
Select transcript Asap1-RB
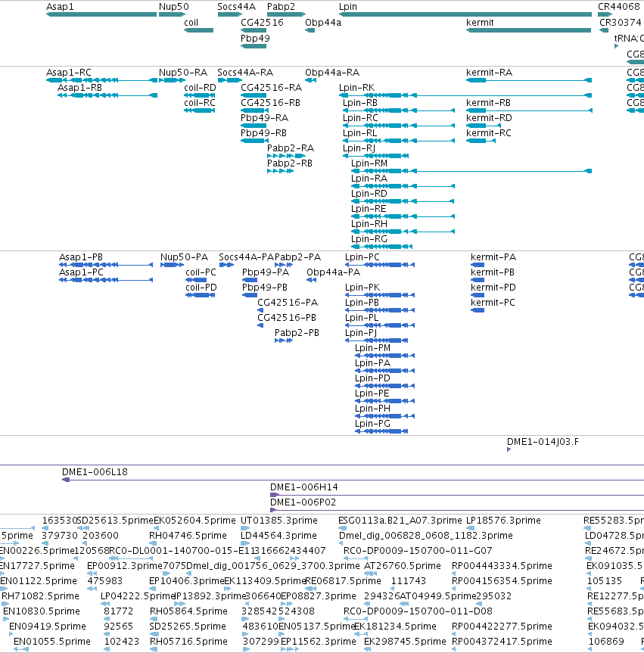[x=107, y=95]
